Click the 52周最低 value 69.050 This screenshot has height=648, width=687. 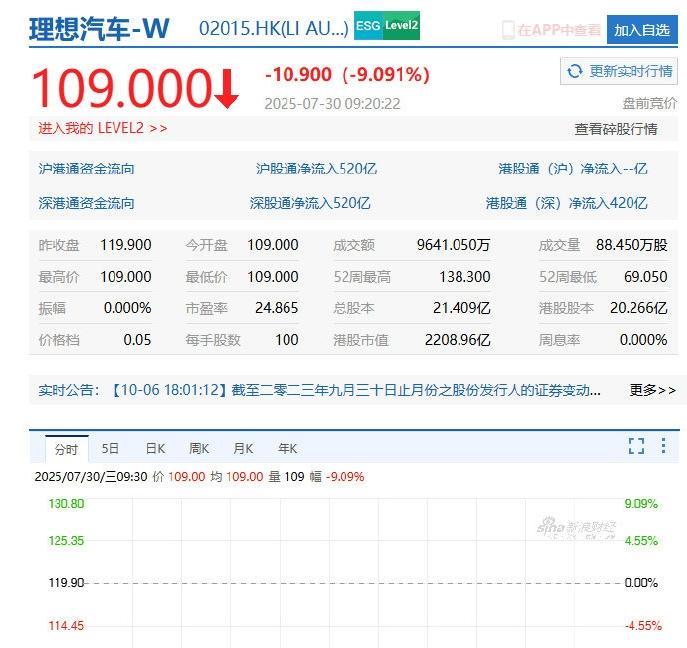(x=645, y=276)
